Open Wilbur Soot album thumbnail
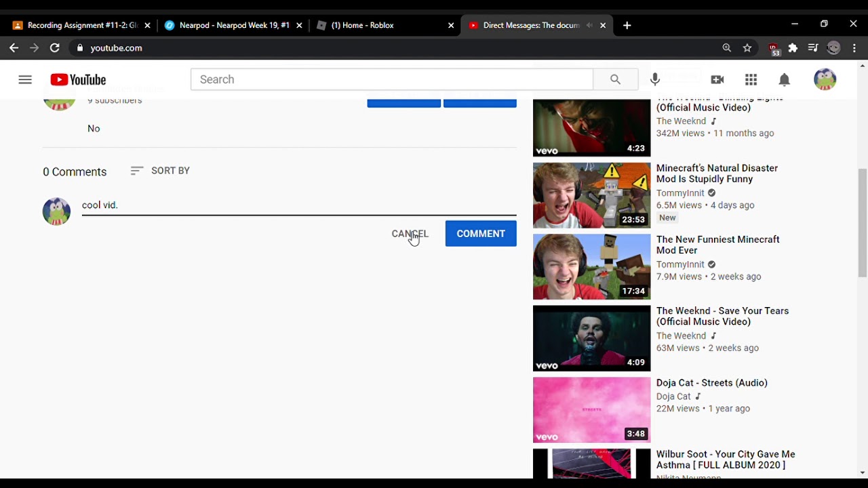Image resolution: width=868 pixels, height=488 pixels. [x=591, y=464]
